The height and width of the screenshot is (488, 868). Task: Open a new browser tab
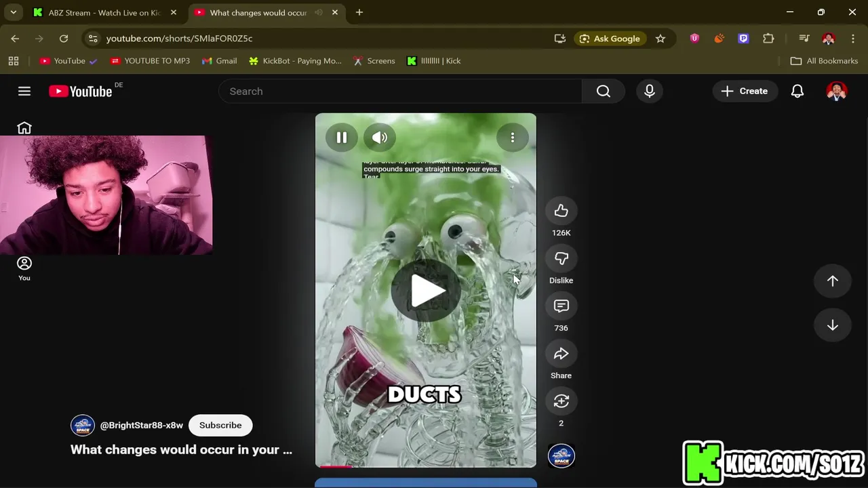point(359,12)
